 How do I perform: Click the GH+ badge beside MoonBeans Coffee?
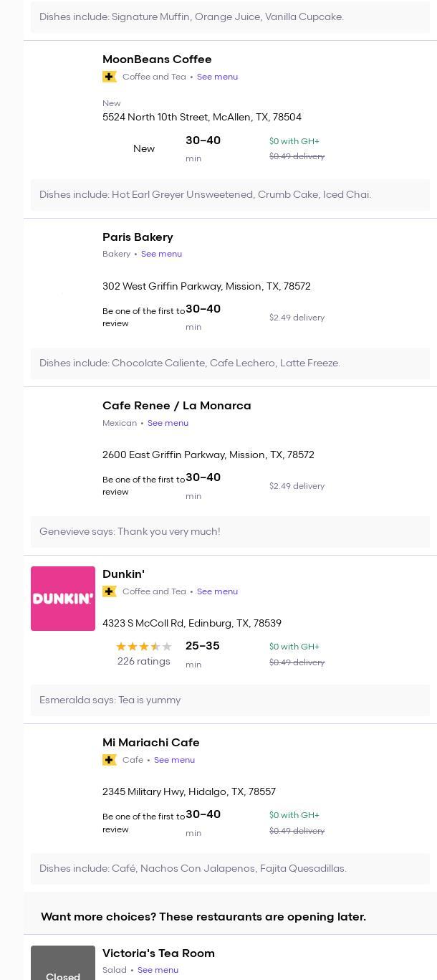110,77
